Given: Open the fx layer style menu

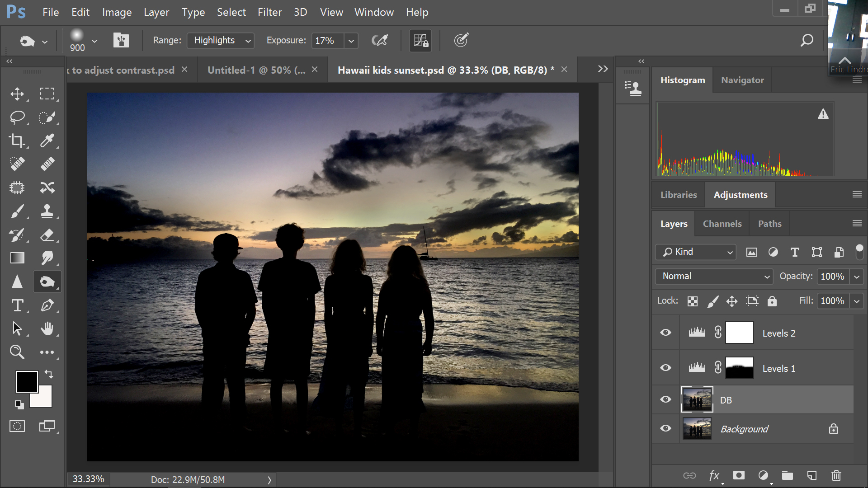Looking at the screenshot, I should pyautogui.click(x=714, y=475).
